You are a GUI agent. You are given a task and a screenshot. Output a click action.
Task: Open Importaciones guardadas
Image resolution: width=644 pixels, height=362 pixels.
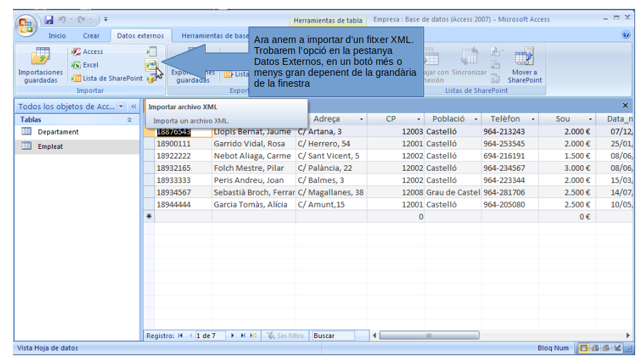[x=40, y=65]
